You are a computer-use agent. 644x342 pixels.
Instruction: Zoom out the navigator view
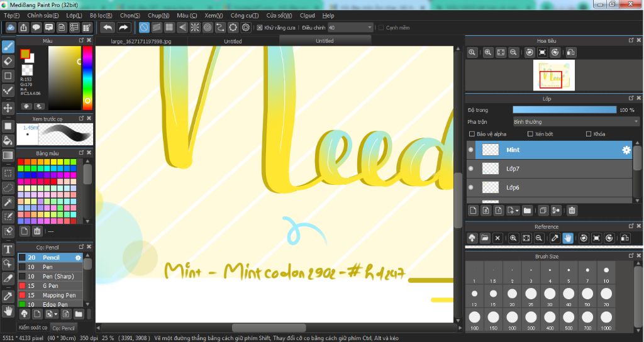[x=513, y=52]
